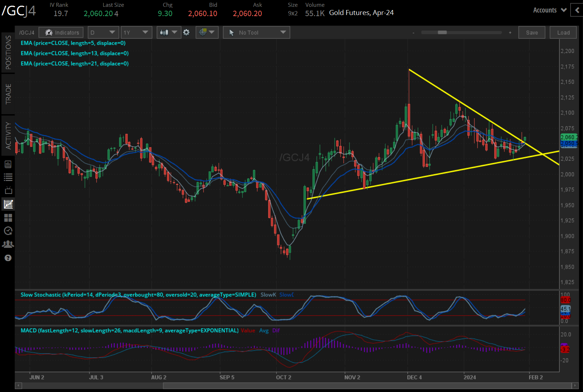Collapse right panel with chevron arrow
Screen dimensions: 583x392
click(577, 10)
